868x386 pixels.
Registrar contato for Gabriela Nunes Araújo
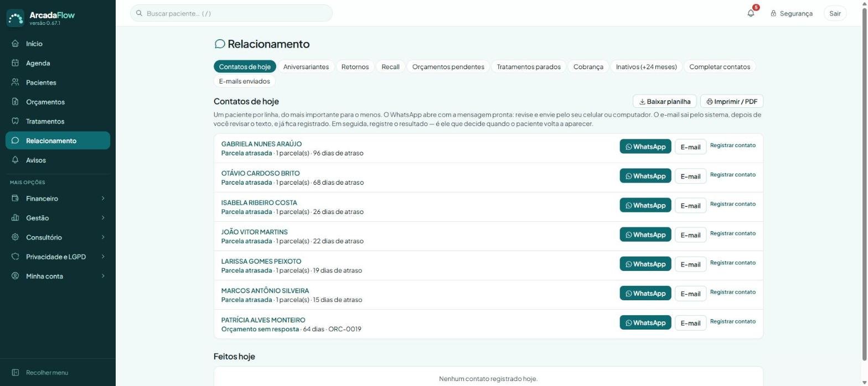pyautogui.click(x=733, y=145)
